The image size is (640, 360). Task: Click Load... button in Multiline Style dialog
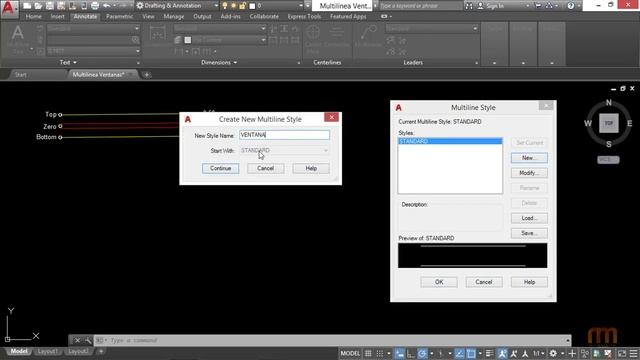[529, 218]
